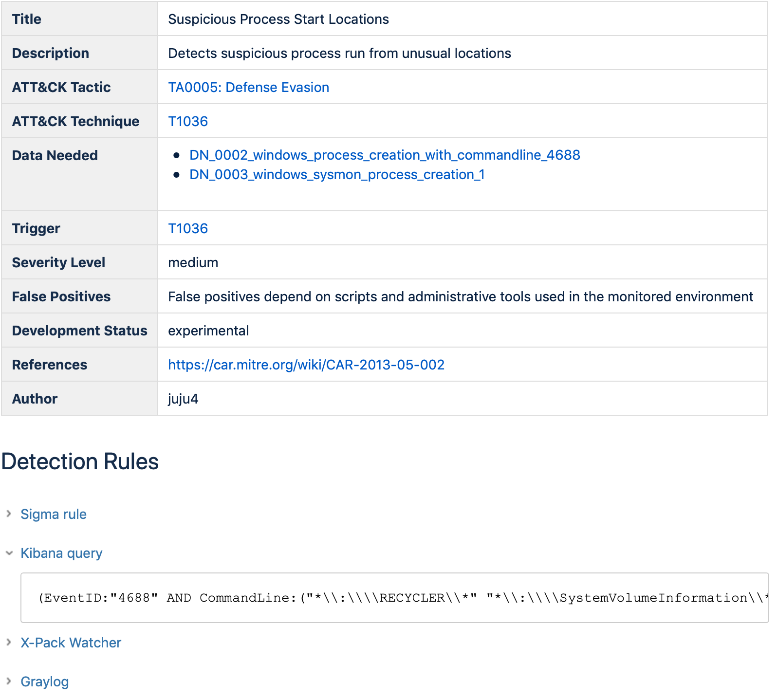Click inside the Kibana query code block

coord(394,598)
